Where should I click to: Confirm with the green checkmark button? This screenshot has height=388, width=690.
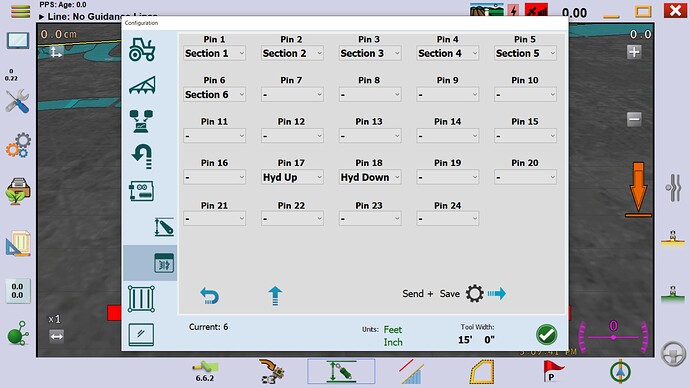[x=547, y=335]
